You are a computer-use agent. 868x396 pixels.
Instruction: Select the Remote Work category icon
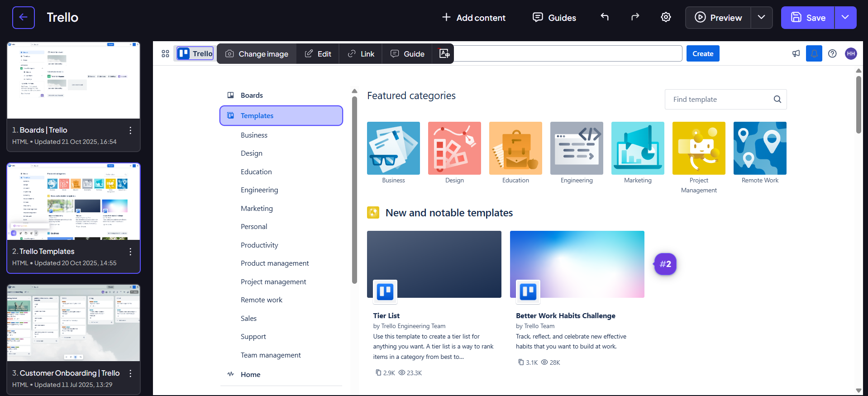point(760,148)
